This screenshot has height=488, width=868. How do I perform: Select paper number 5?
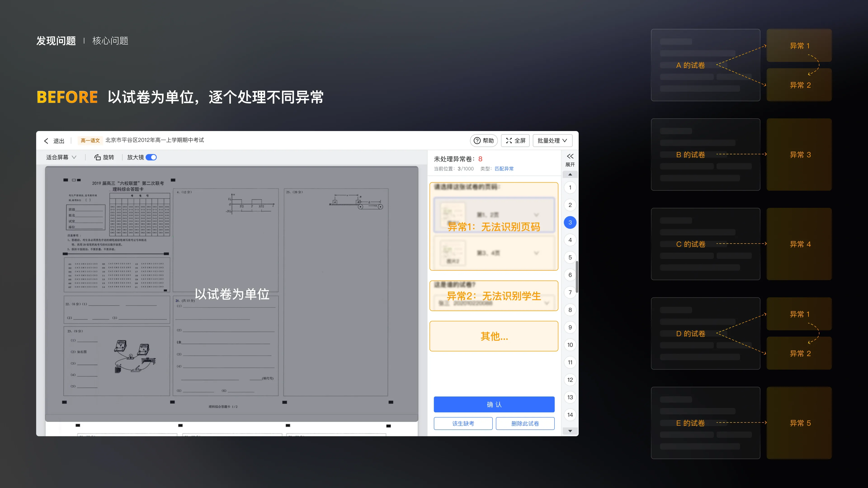pyautogui.click(x=570, y=258)
